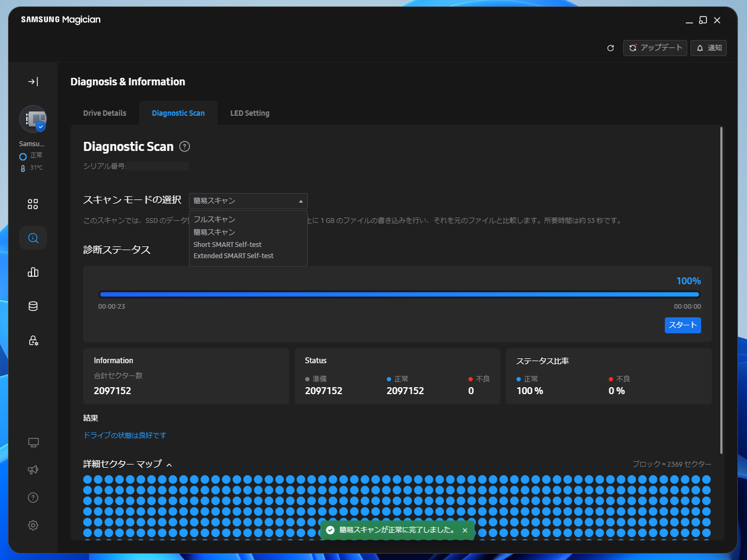Screen dimensions: 747x560
Task: Choose 簡易スキャン option in list
Action: pyautogui.click(x=248, y=232)
